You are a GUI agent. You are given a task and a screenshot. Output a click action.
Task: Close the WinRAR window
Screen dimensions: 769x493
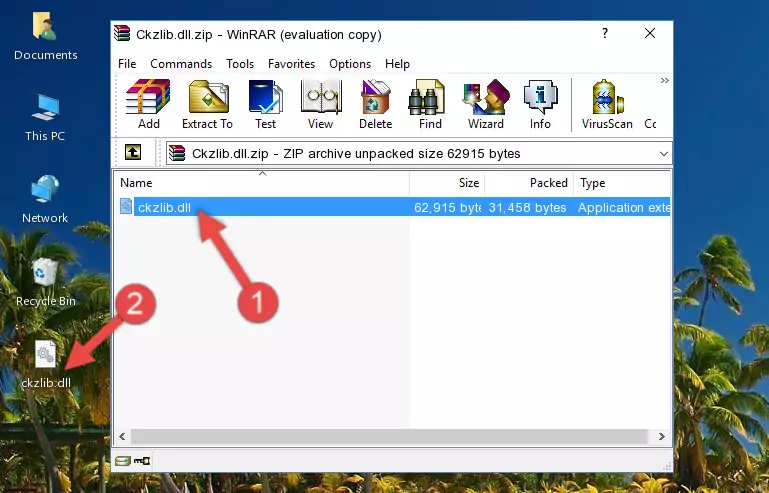tap(650, 33)
